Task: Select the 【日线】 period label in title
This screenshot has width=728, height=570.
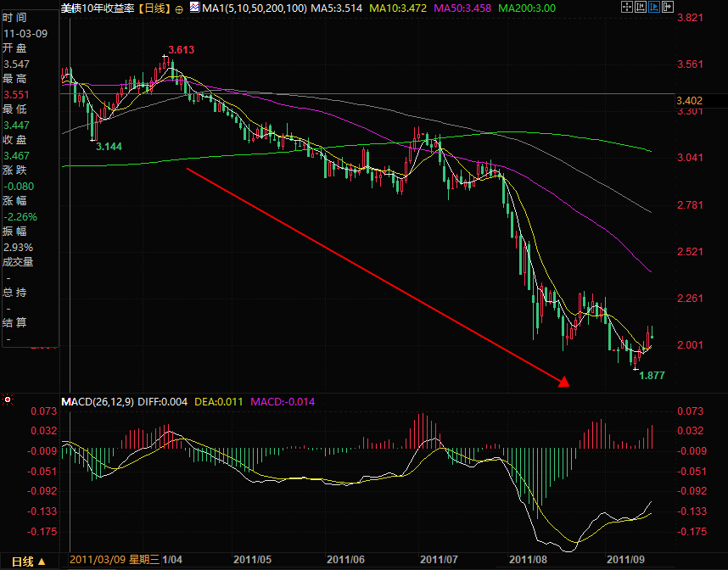Action: 154,8
